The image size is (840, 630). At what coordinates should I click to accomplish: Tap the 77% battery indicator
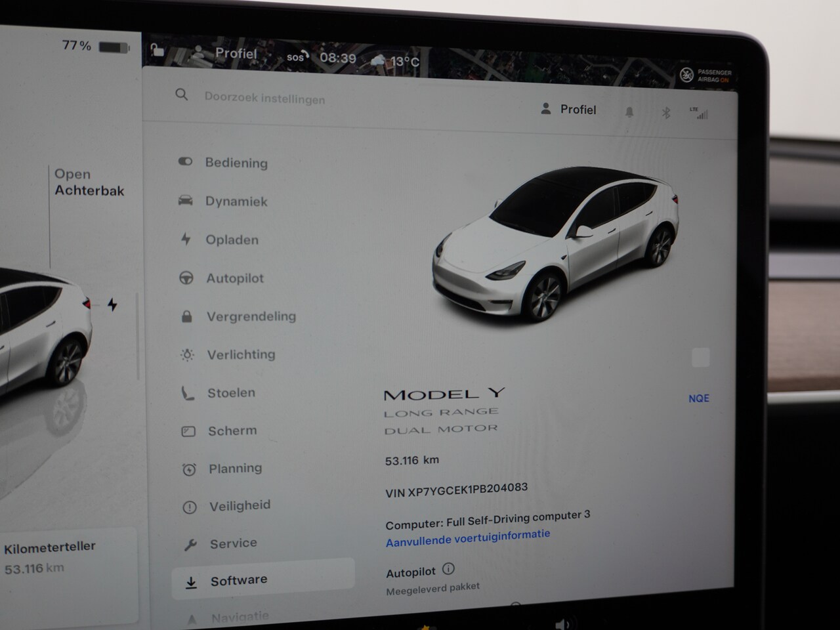(96, 46)
